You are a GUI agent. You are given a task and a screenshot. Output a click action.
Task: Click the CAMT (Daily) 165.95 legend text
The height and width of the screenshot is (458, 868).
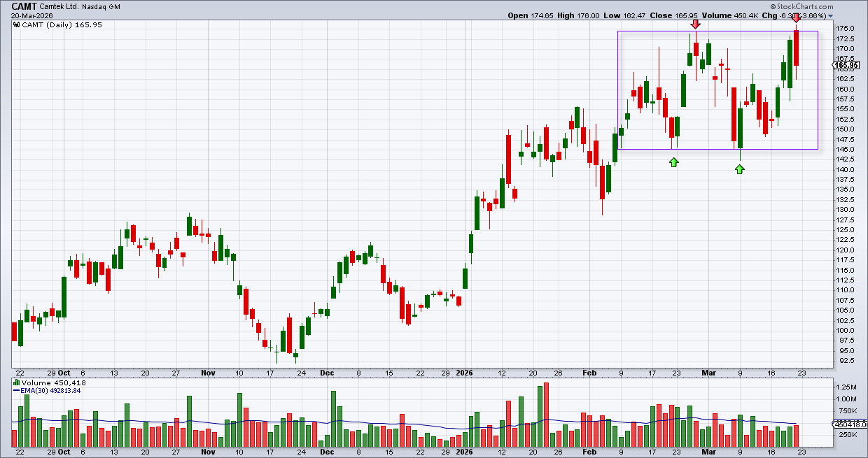62,24
